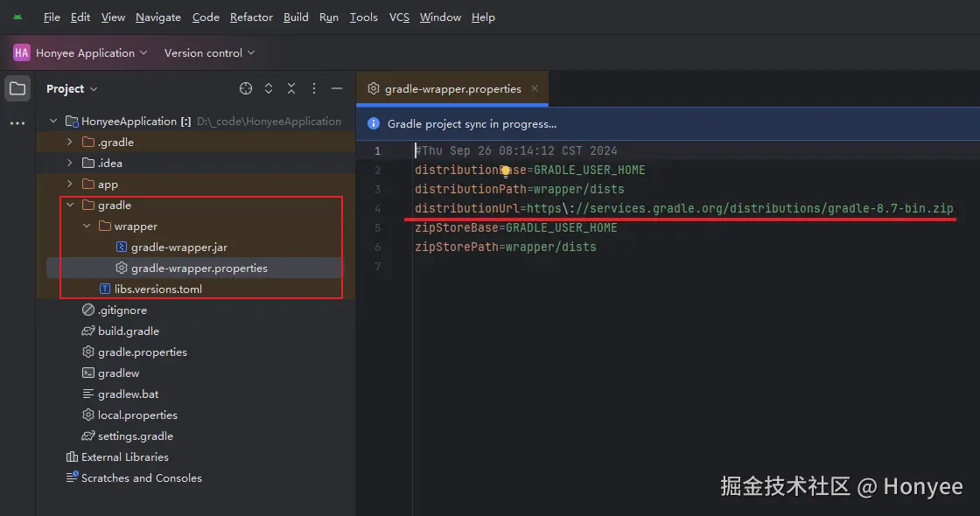The height and width of the screenshot is (516, 980).
Task: Open Version control dropdown
Action: (209, 53)
